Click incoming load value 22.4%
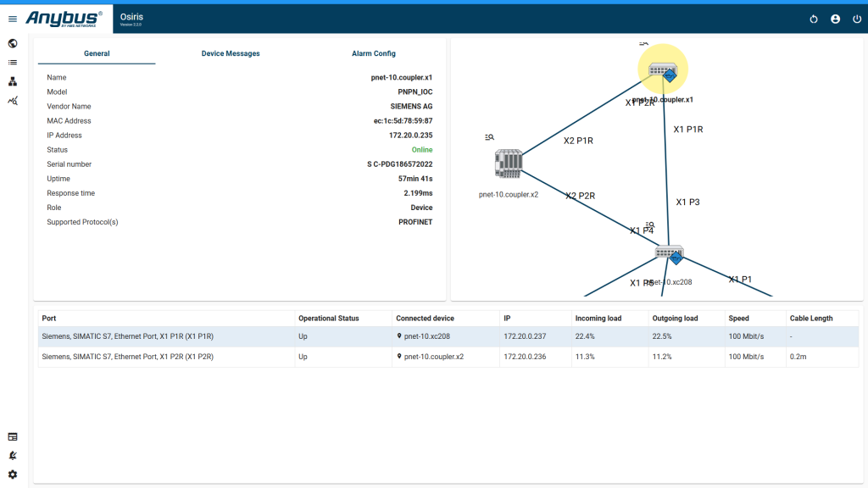 (x=585, y=336)
